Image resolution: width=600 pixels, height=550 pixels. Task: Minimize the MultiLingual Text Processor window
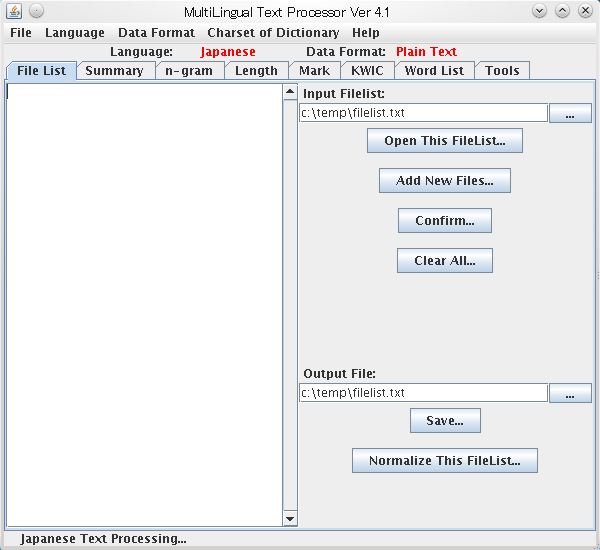pos(540,11)
